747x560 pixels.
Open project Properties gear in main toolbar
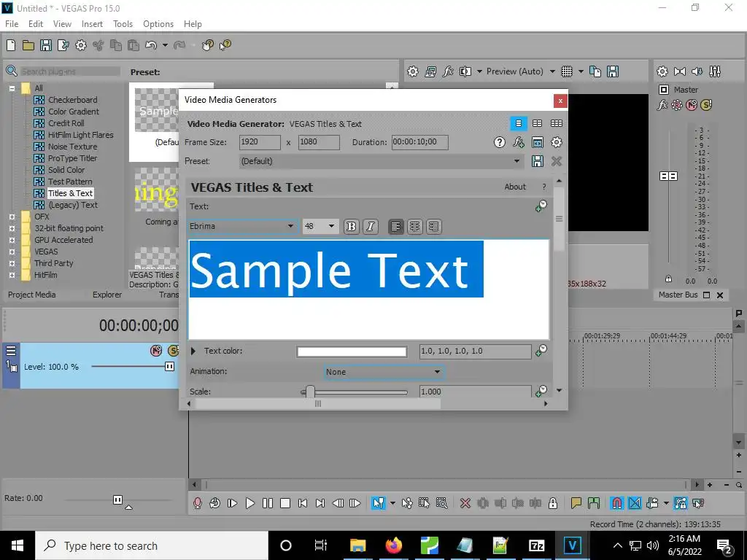pos(81,45)
